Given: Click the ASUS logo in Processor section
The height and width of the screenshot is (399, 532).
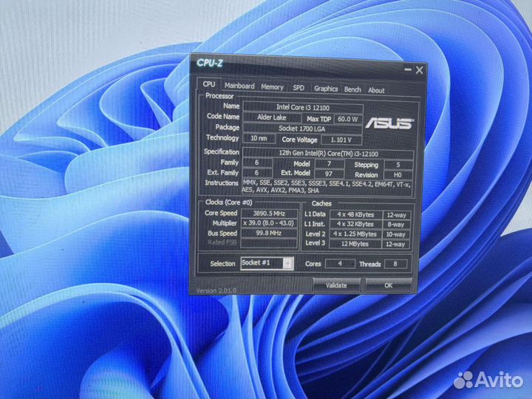Looking at the screenshot, I should (x=390, y=123).
